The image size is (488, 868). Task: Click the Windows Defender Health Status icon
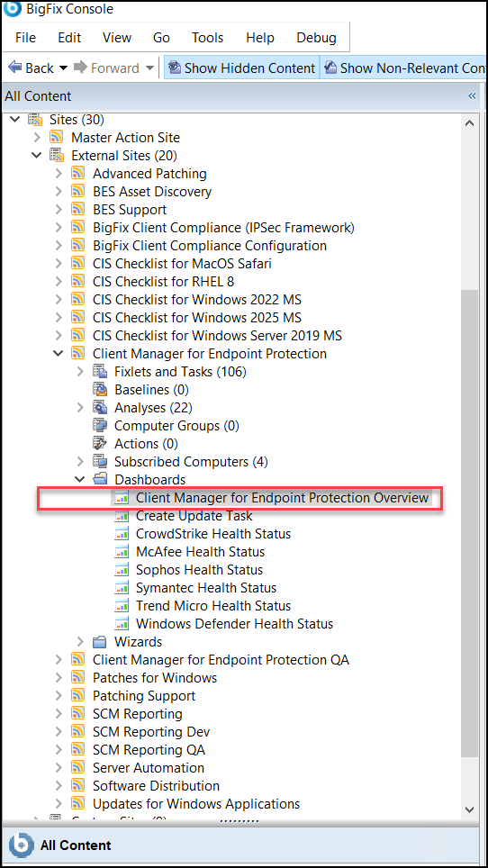pos(122,623)
